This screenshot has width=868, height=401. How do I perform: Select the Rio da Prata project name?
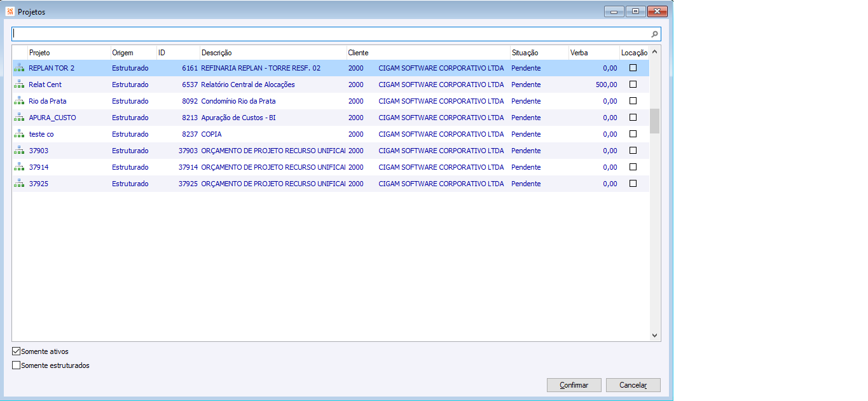pos(48,101)
